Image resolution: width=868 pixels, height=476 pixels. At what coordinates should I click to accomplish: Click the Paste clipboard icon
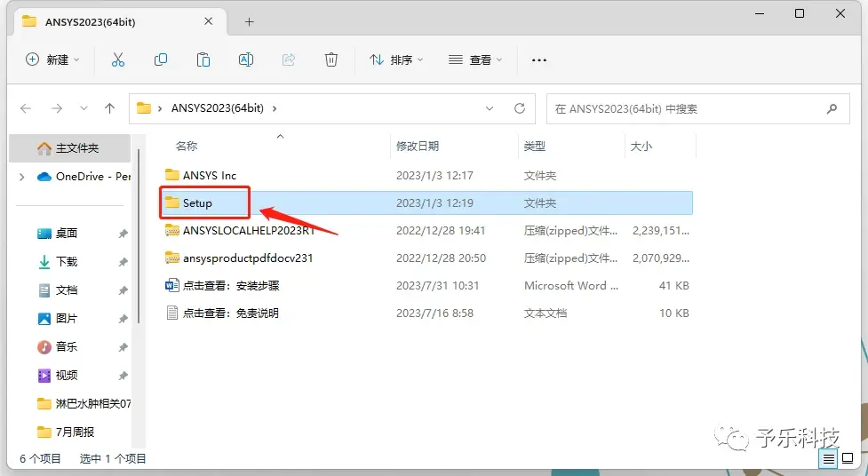coord(203,59)
